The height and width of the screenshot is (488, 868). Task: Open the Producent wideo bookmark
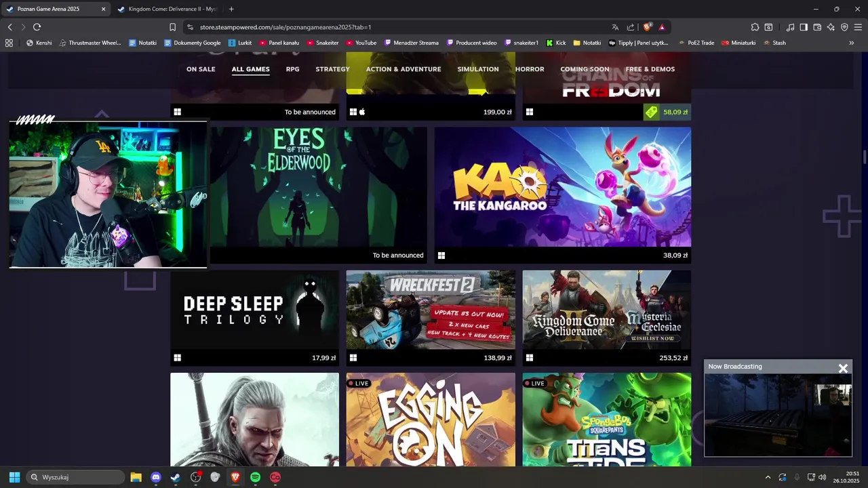click(471, 43)
